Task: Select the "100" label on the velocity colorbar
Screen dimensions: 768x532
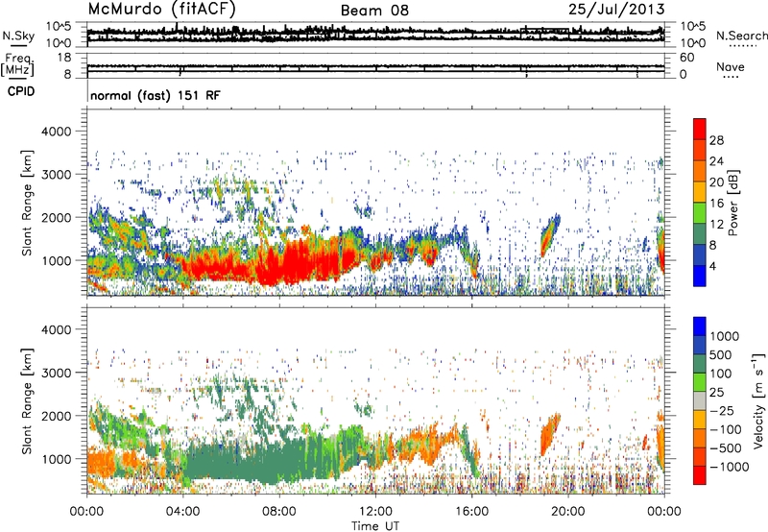Action: (721, 374)
